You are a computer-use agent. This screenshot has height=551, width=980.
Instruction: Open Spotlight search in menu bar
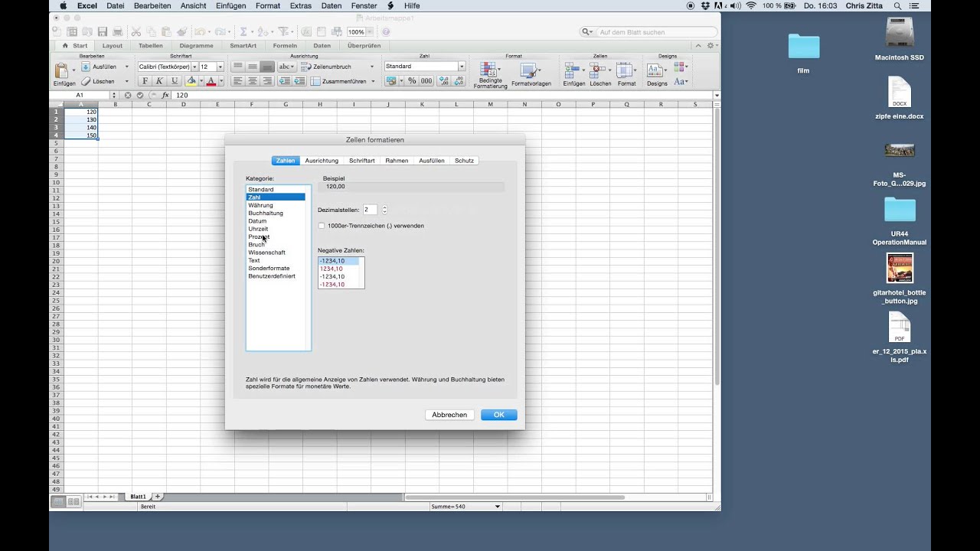coord(897,5)
